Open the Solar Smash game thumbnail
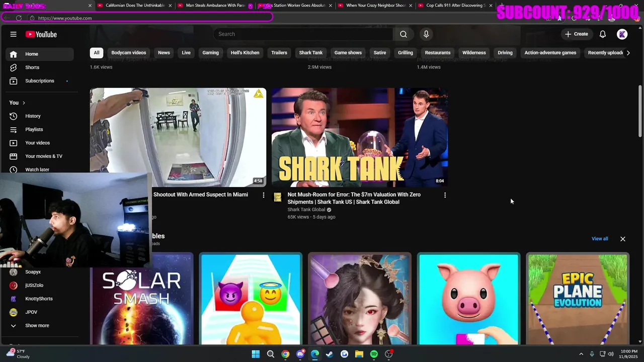Viewport: 644px width, 362px height. (x=142, y=299)
